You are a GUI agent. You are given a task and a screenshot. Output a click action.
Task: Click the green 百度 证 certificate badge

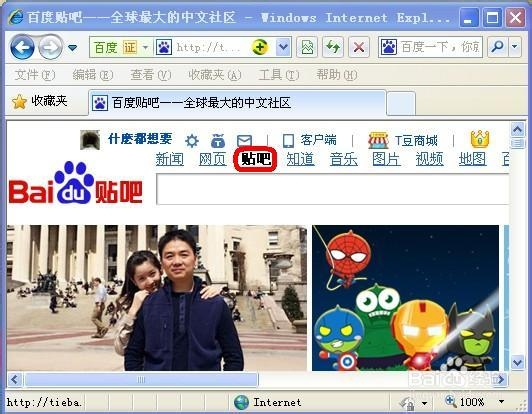click(115, 47)
